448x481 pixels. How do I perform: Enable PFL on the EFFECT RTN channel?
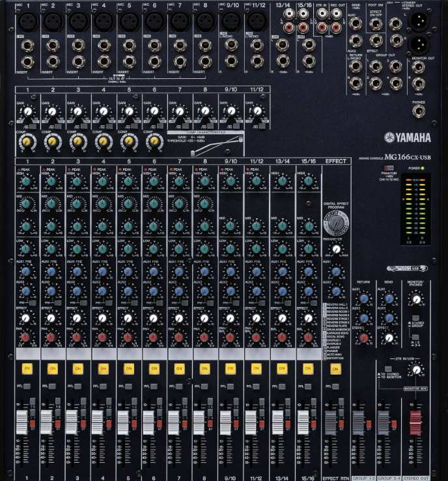[x=335, y=386]
